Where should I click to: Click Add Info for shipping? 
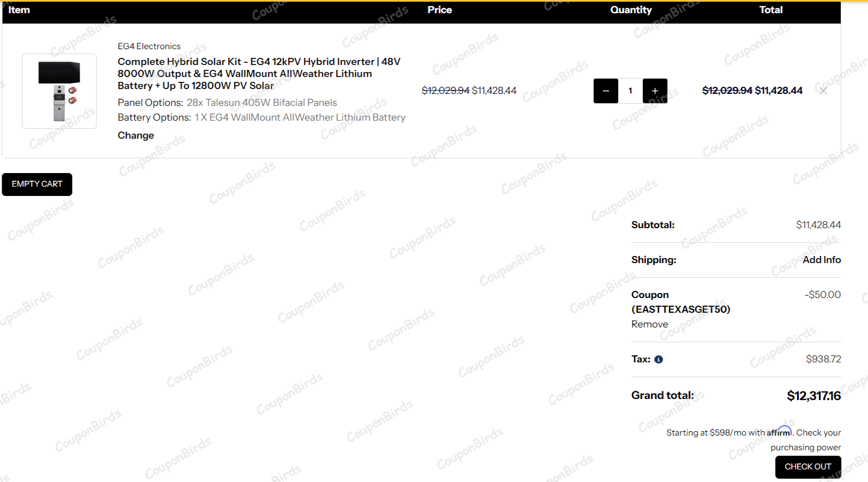(x=822, y=260)
